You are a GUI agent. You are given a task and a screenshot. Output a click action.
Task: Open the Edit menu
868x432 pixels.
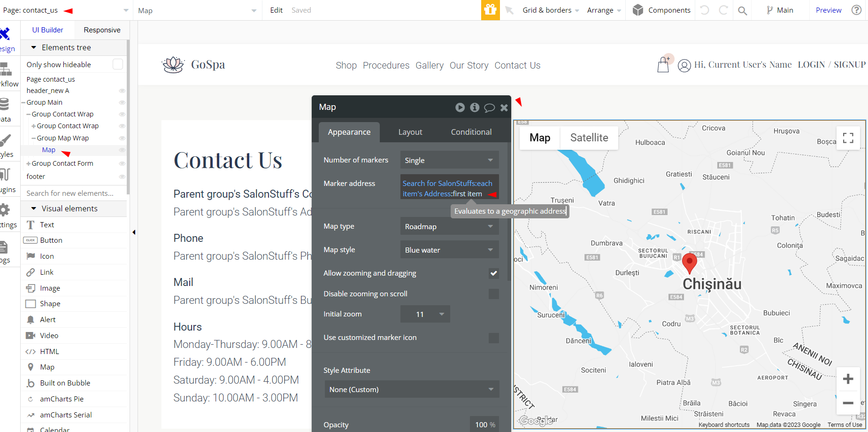click(276, 10)
